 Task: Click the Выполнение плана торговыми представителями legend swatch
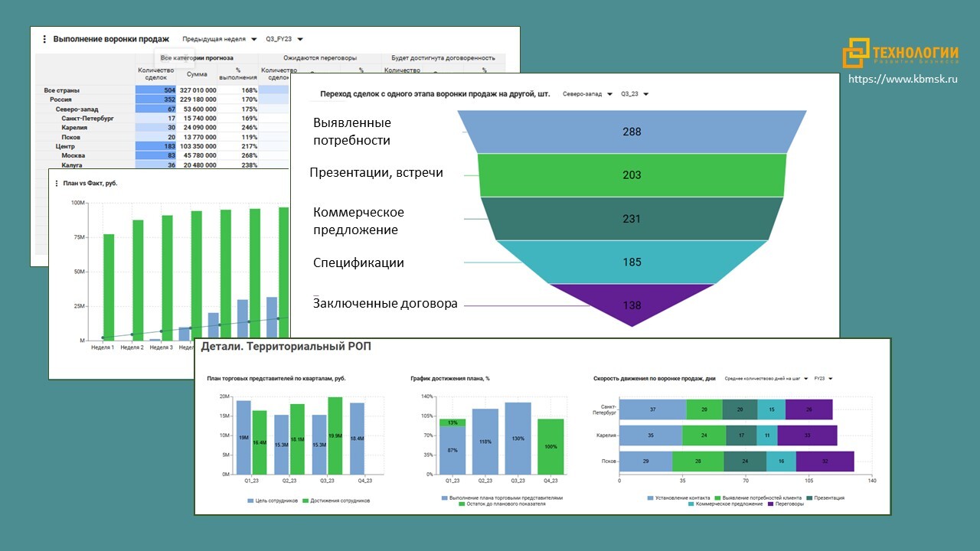pos(445,497)
